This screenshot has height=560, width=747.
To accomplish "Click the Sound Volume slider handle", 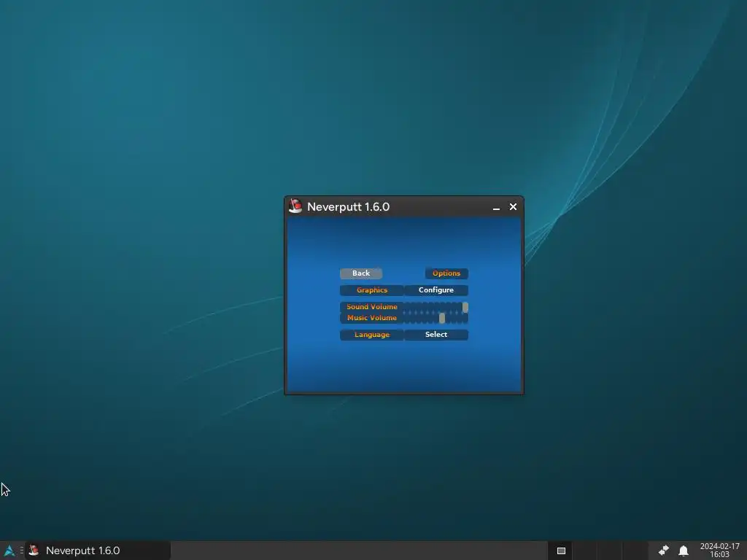I will [x=465, y=307].
